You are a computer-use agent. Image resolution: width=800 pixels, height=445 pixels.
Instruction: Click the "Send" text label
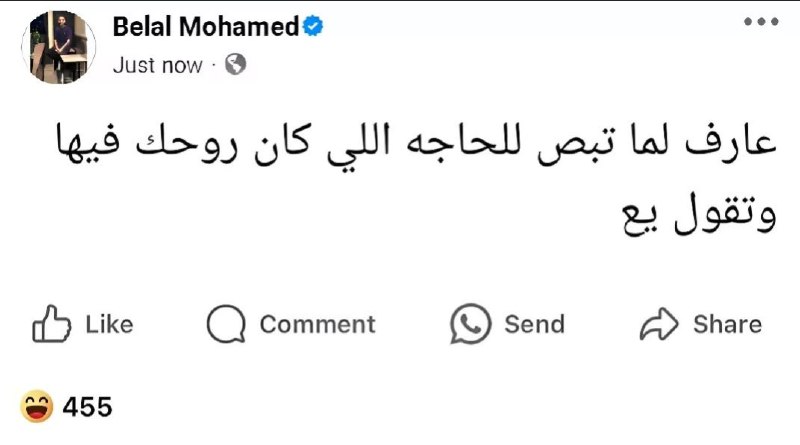(534, 325)
